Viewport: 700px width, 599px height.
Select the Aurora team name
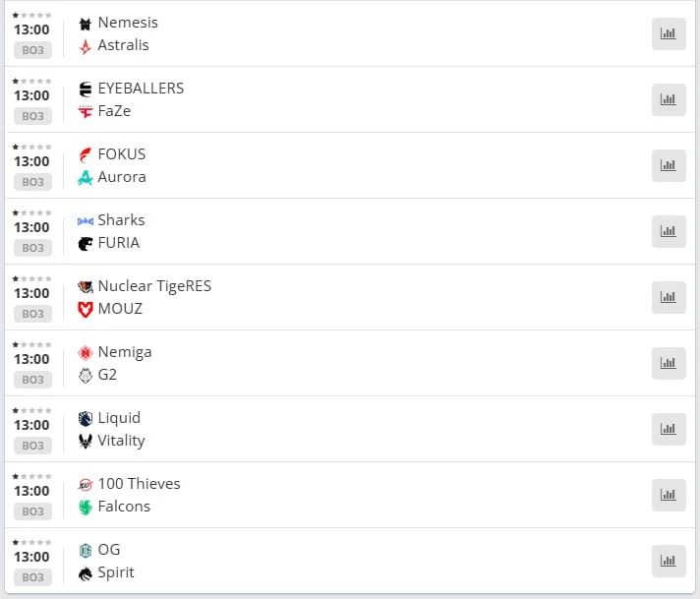[122, 177]
